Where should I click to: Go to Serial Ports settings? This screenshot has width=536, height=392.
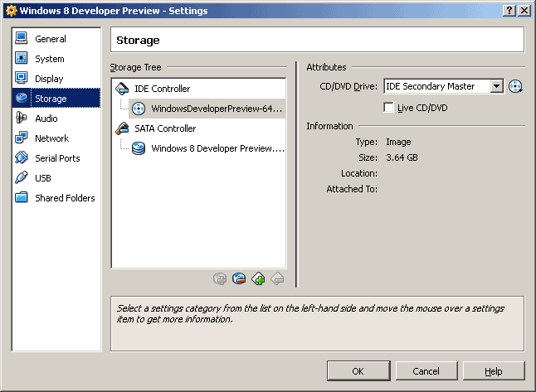tap(56, 157)
